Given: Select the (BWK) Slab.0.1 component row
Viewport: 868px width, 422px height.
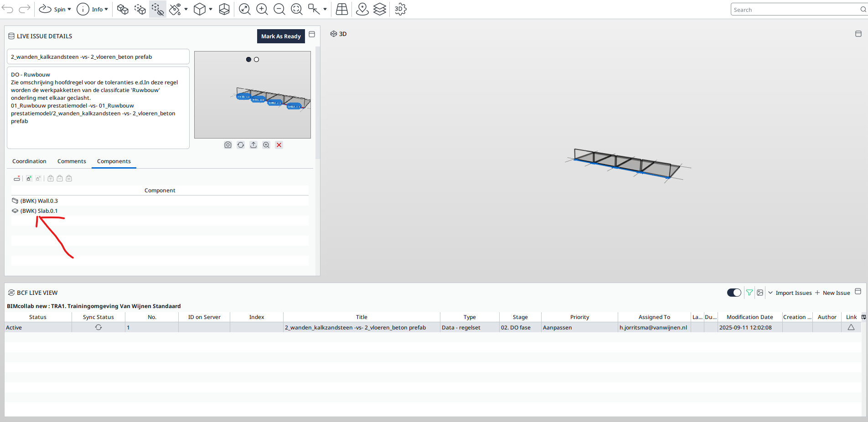Looking at the screenshot, I should pyautogui.click(x=160, y=211).
